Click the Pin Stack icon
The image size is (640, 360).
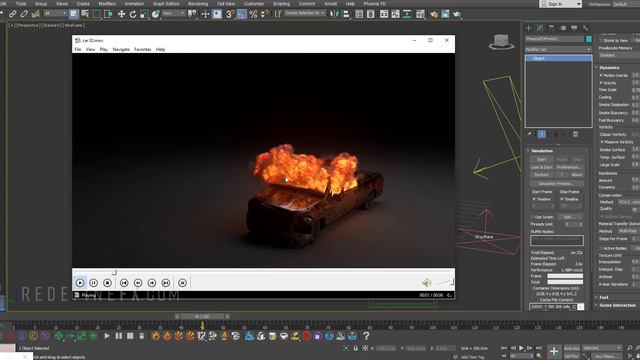(x=529, y=134)
